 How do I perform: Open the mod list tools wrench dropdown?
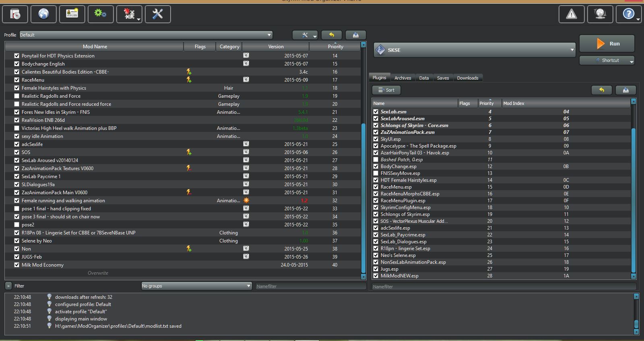click(x=305, y=35)
